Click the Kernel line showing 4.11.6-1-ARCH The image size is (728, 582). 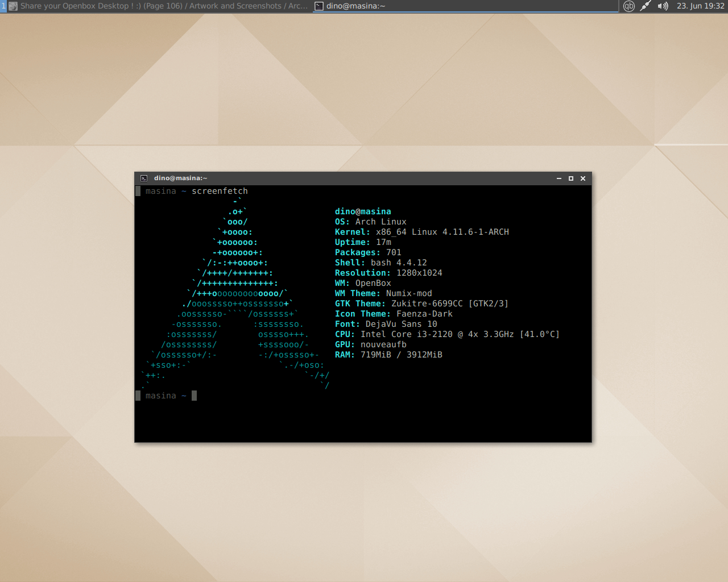pyautogui.click(x=422, y=232)
